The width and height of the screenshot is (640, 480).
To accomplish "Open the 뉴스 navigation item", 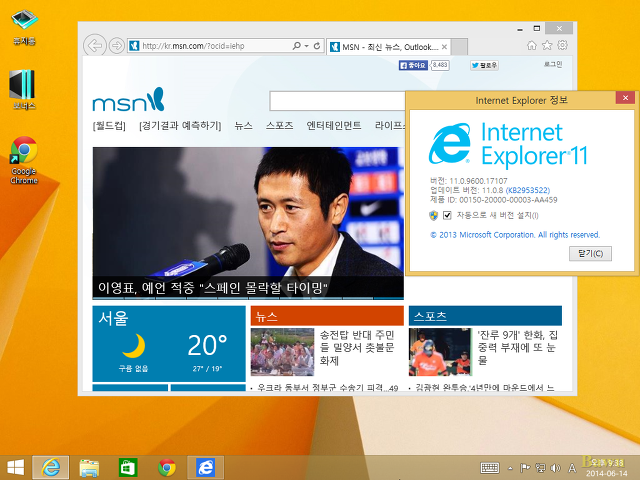I will click(x=243, y=126).
